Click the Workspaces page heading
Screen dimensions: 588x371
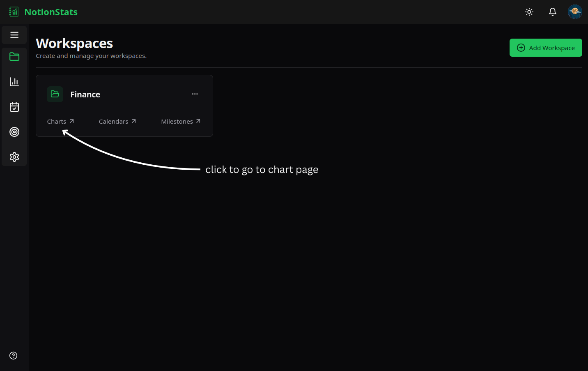[74, 44]
